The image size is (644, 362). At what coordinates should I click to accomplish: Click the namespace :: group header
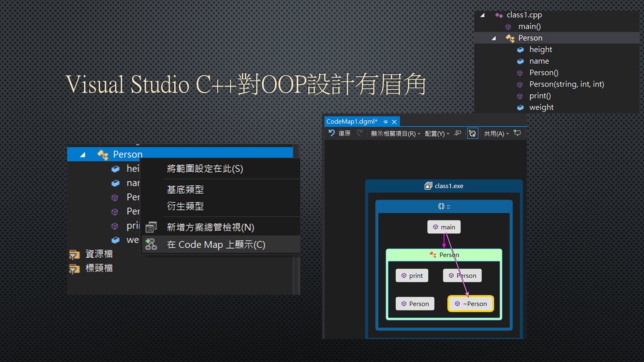click(444, 206)
